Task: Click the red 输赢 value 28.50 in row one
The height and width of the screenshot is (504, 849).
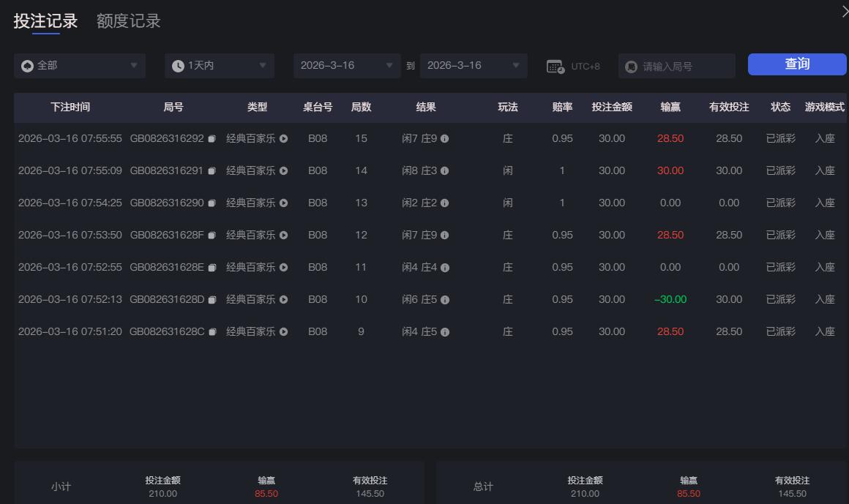Action: 669,138
